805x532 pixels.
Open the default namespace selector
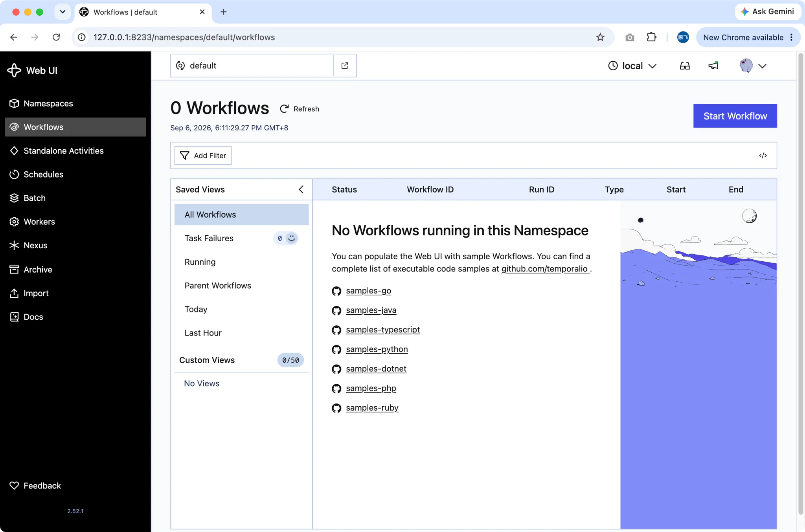click(x=252, y=66)
